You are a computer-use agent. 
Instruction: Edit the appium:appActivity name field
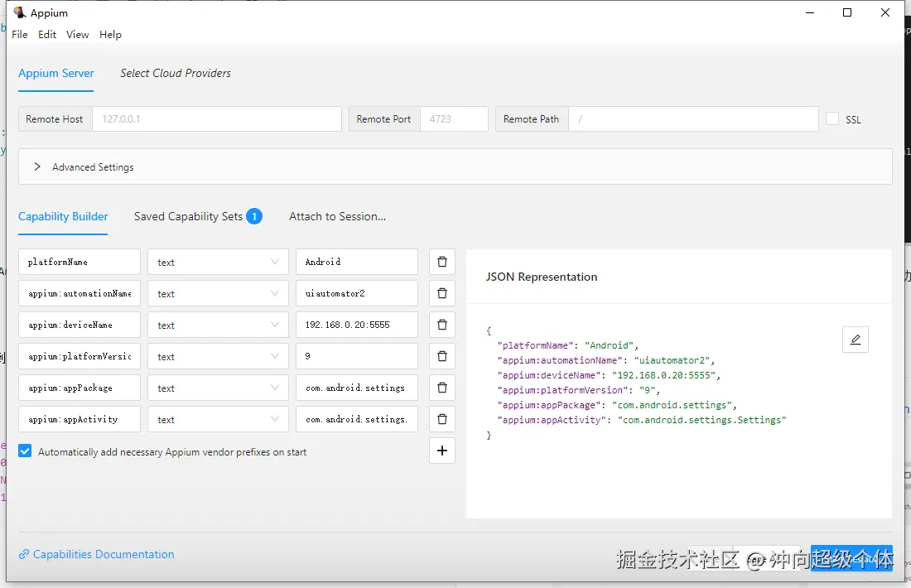click(79, 418)
